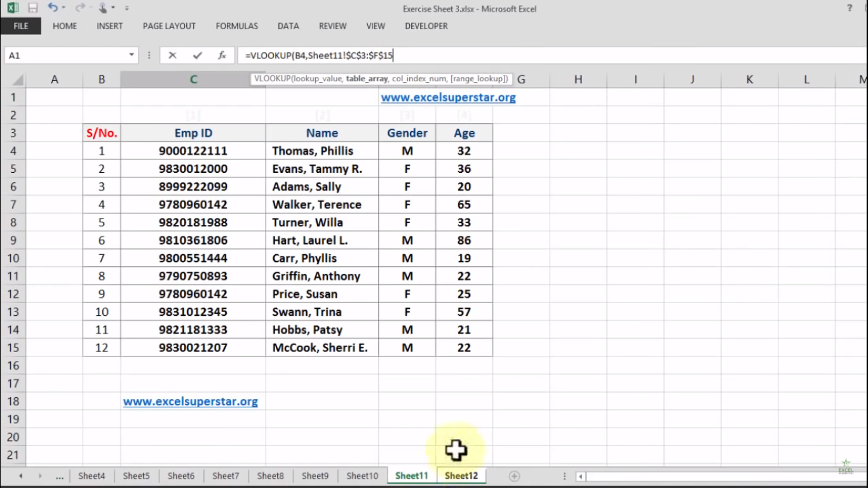868x488 pixels.
Task: Click the Save icon in quick access toolbar
Action: [32, 8]
